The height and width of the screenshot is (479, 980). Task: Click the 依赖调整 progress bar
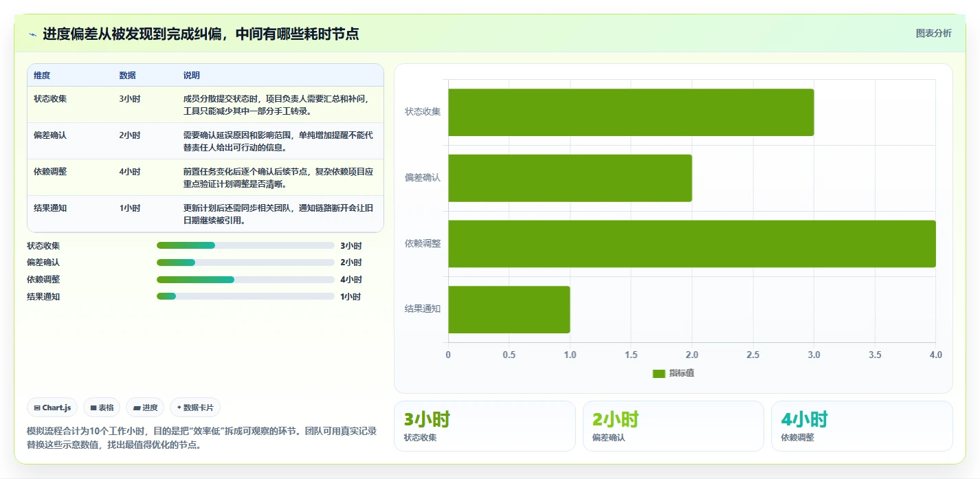click(x=245, y=280)
